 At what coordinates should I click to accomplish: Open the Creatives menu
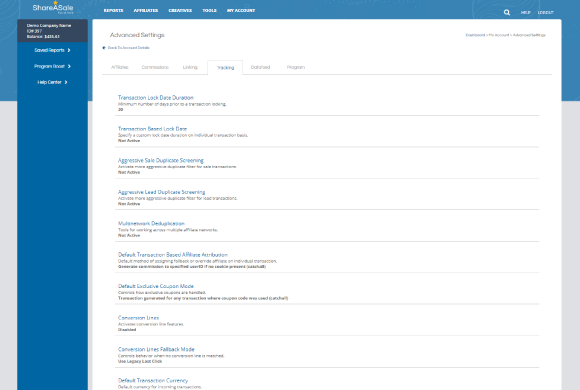[x=180, y=10]
